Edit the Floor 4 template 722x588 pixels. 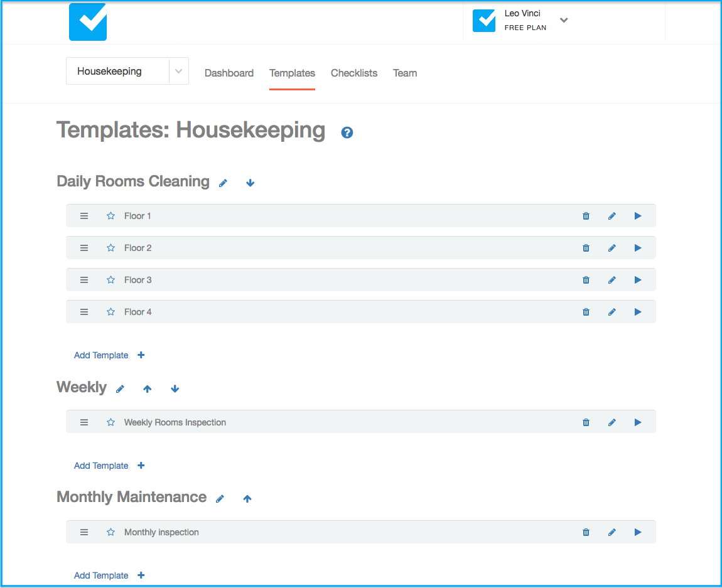click(612, 312)
